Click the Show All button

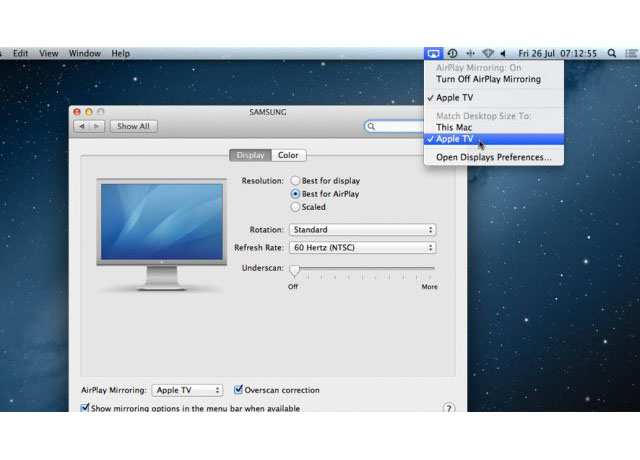[x=133, y=127]
